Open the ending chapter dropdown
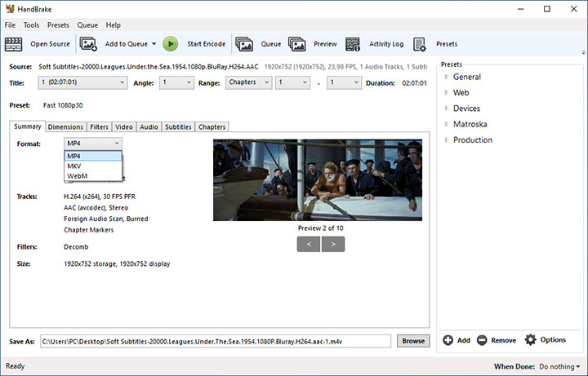This screenshot has width=588, height=376. [344, 82]
